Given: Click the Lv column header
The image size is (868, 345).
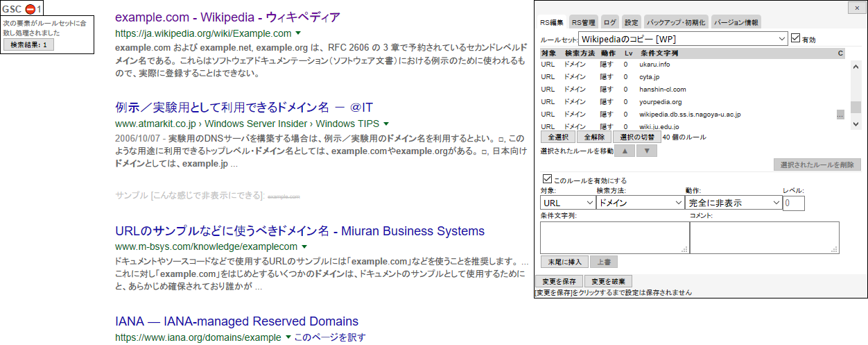Looking at the screenshot, I should coord(628,53).
